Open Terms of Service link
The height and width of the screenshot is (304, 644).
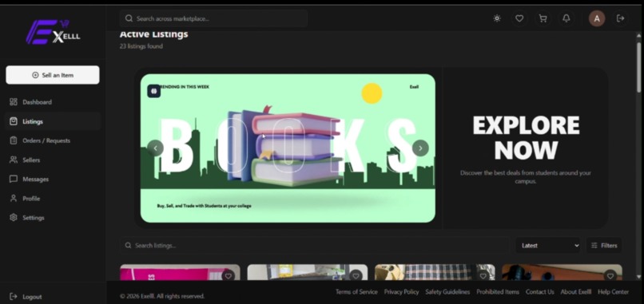coord(356,292)
